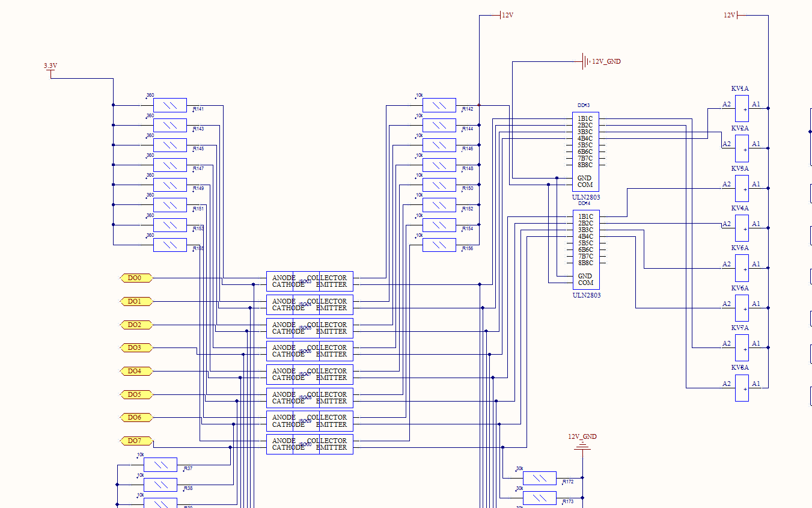This screenshot has width=812, height=508.
Task: Select the ISO24 optocoupler block
Action: click(x=310, y=305)
